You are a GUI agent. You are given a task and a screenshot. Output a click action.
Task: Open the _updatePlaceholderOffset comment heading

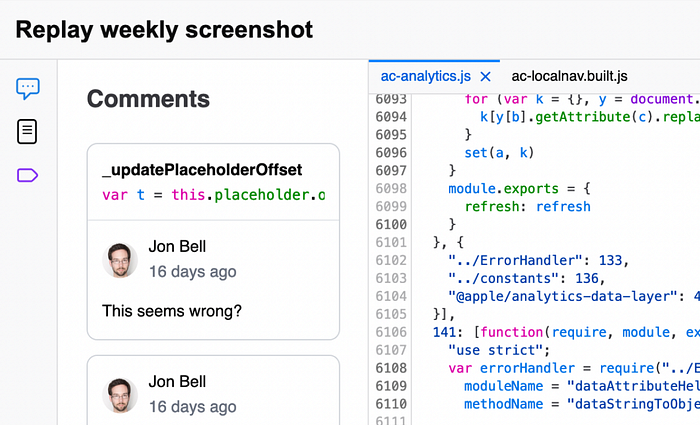[202, 170]
